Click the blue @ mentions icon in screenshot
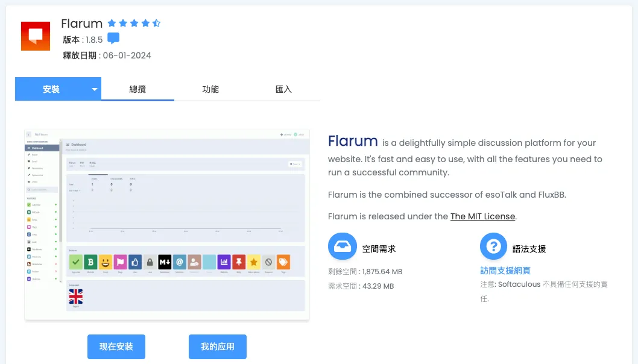 coord(180,262)
